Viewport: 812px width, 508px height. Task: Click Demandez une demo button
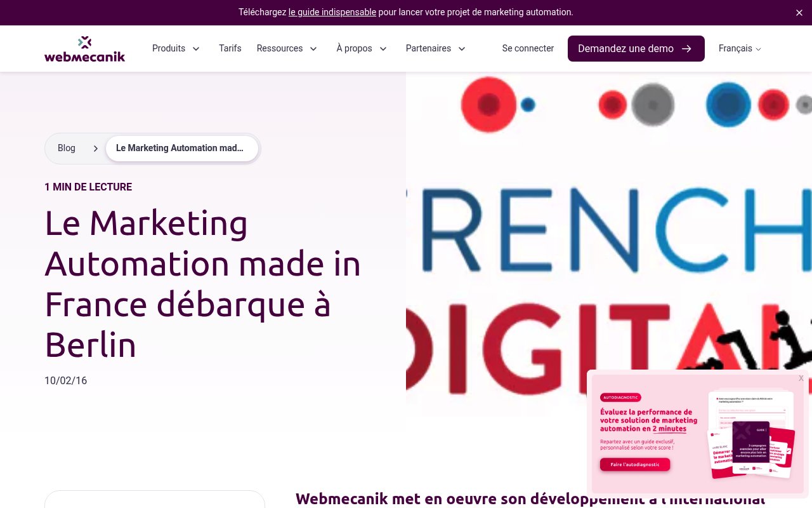coord(636,48)
